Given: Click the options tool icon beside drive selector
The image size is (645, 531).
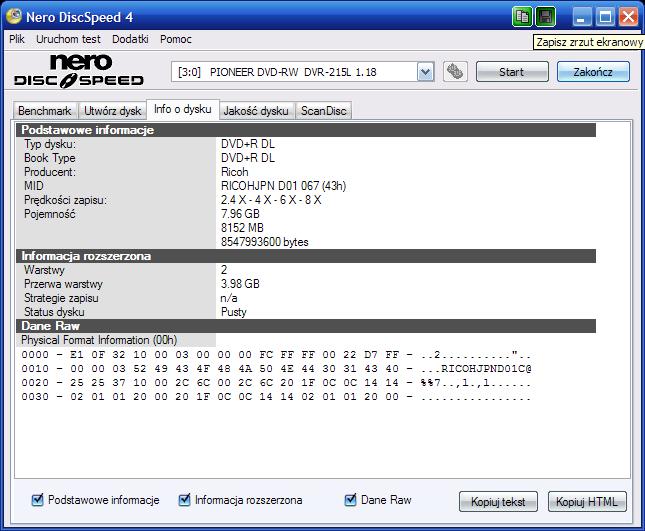Looking at the screenshot, I should pos(455,72).
